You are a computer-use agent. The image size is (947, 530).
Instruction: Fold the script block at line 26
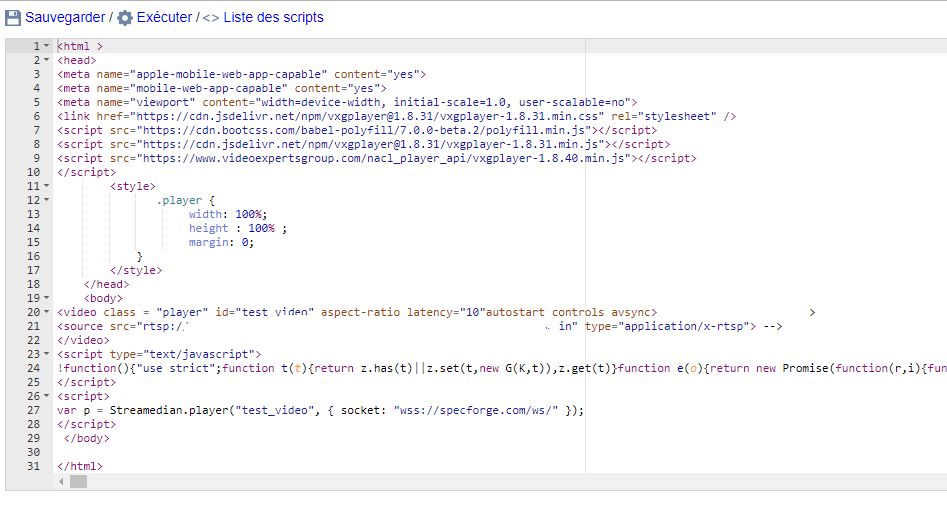[47, 396]
